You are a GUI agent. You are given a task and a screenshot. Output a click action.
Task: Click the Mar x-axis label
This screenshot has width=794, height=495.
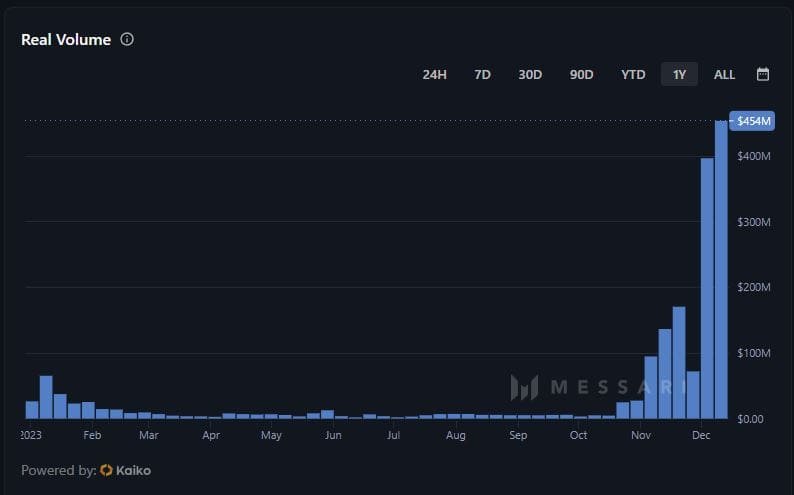coord(149,435)
